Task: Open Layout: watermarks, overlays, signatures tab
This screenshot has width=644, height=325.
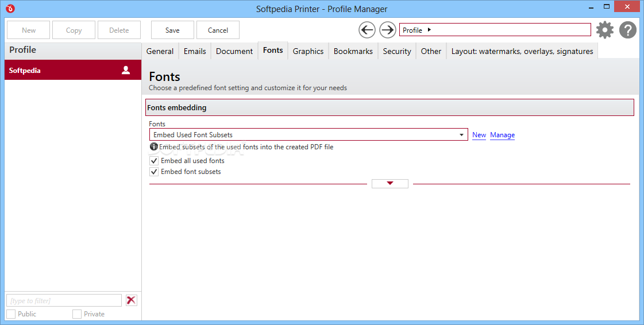Action: (x=522, y=51)
